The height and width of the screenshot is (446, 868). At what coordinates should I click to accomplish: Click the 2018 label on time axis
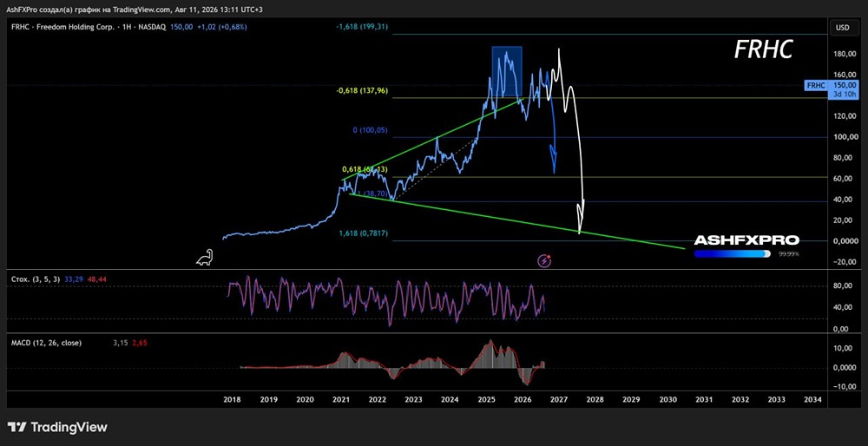click(x=232, y=399)
